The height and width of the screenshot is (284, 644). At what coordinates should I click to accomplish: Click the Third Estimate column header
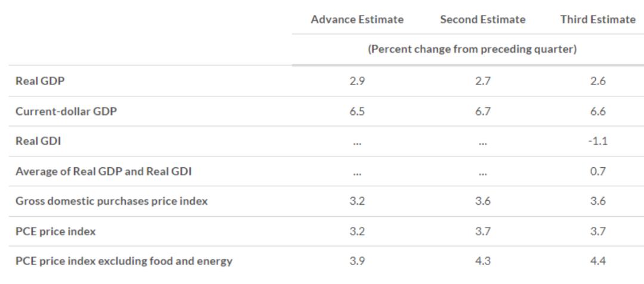(597, 20)
